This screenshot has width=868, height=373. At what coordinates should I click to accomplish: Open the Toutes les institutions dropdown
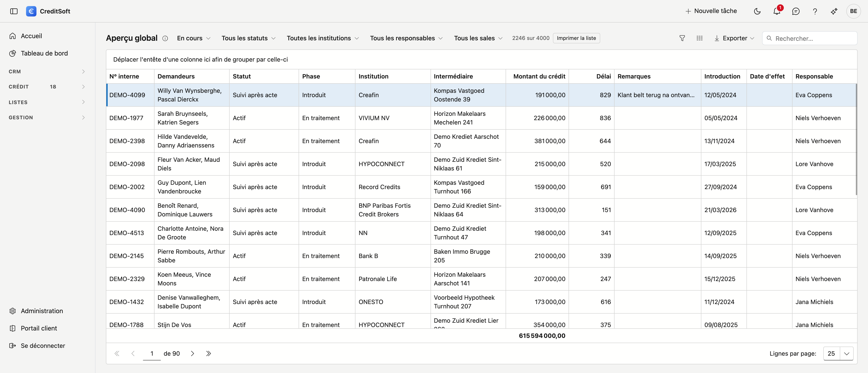point(322,38)
